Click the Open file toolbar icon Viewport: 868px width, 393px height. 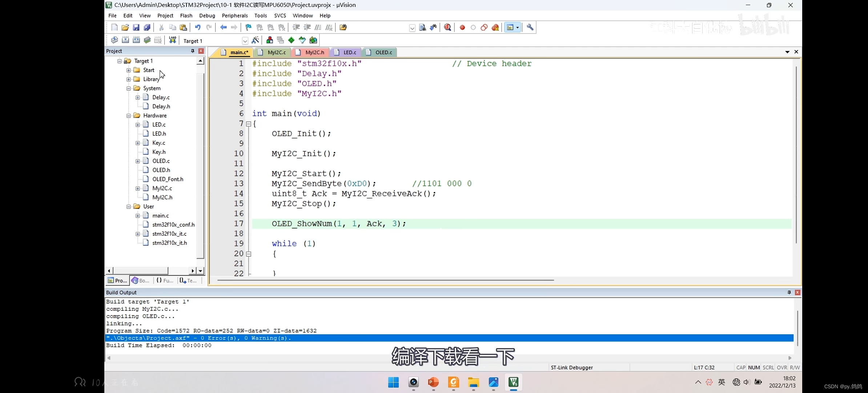click(125, 27)
